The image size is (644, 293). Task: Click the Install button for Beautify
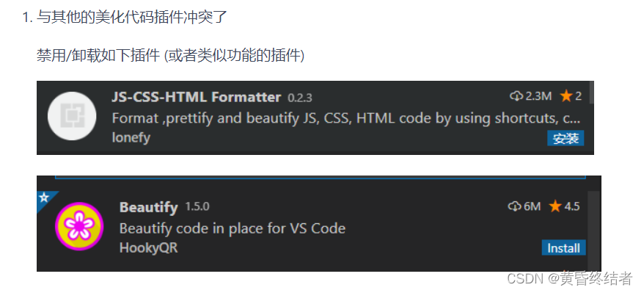[x=563, y=247]
